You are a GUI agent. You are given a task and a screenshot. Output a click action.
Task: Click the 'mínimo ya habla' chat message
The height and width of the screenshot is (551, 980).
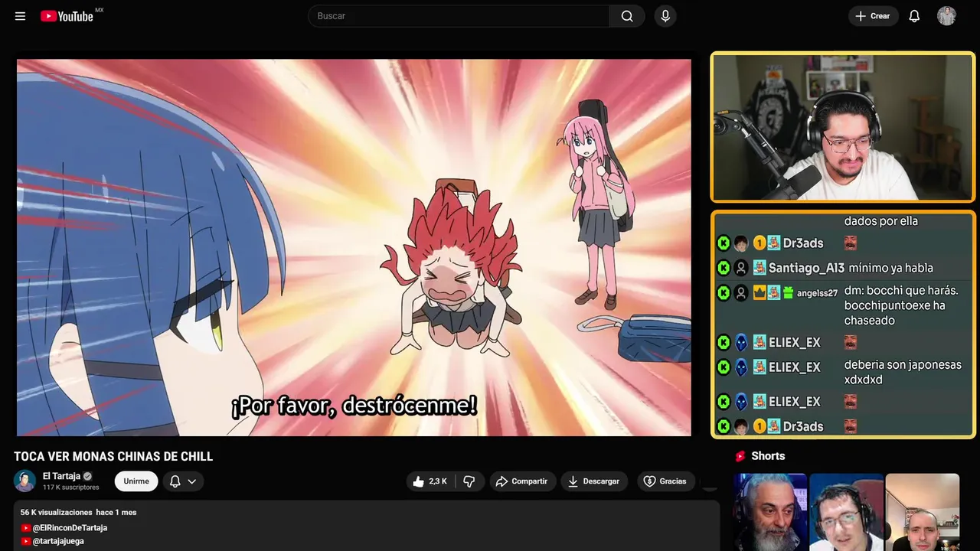[x=890, y=268]
